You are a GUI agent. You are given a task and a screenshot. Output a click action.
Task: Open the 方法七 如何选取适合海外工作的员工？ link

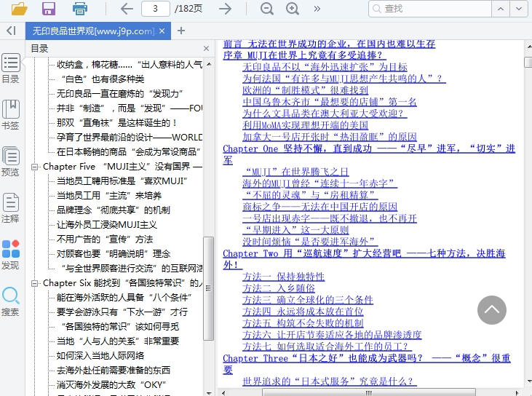(327, 346)
